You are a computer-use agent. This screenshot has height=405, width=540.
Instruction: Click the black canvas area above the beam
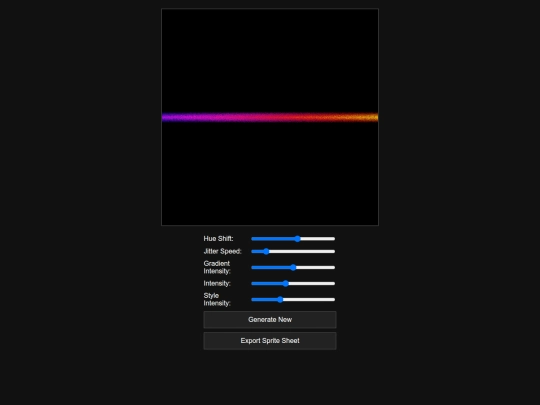pyautogui.click(x=270, y=60)
